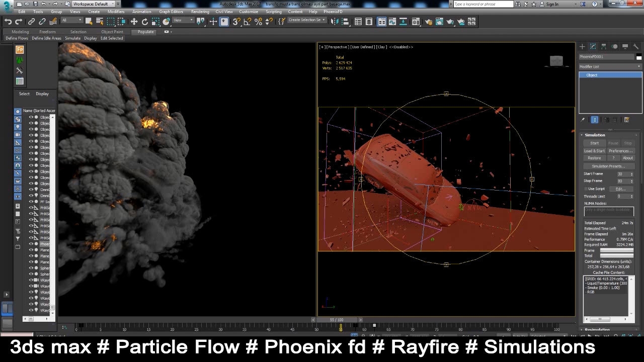Adjust the Threads Limit spinner
644x362 pixels.
[631, 197]
